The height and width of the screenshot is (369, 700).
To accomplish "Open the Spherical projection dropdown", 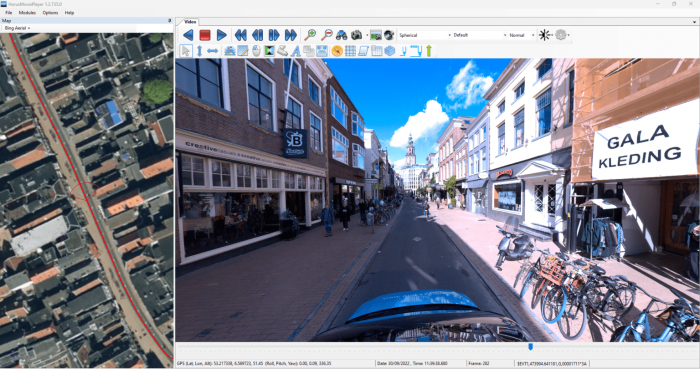I will coord(424,35).
